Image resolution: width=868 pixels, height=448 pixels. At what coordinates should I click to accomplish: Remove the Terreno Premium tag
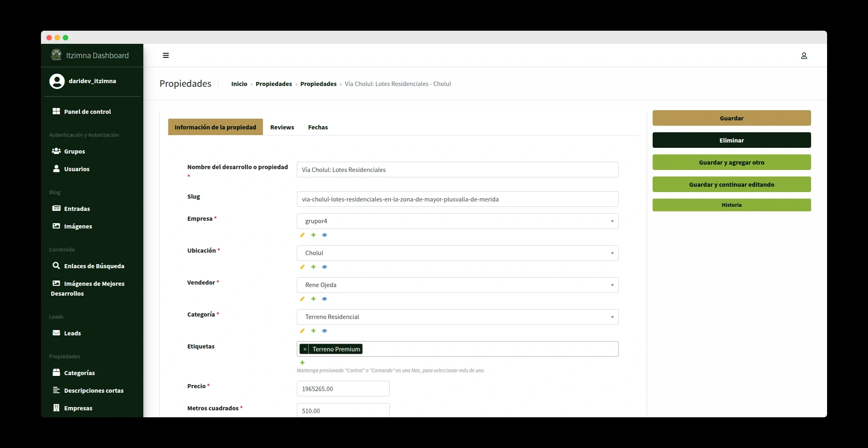304,349
